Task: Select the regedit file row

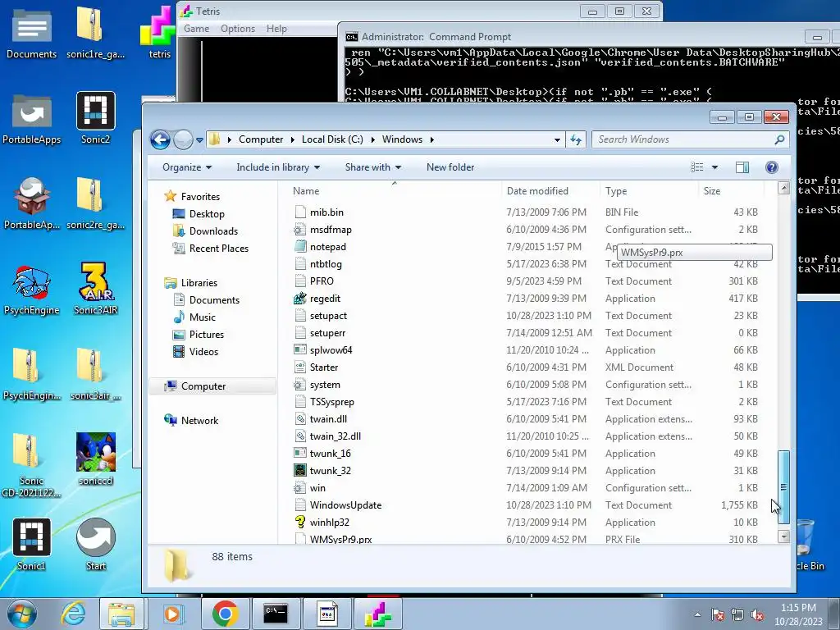Action: 526,299
